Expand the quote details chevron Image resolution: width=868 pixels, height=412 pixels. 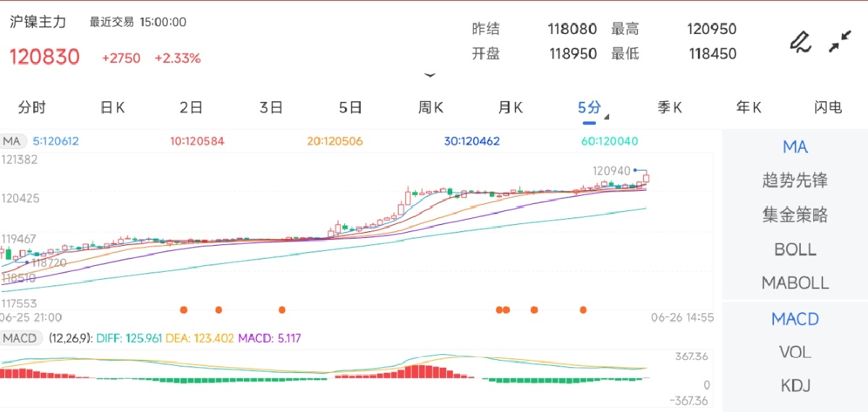(x=430, y=74)
